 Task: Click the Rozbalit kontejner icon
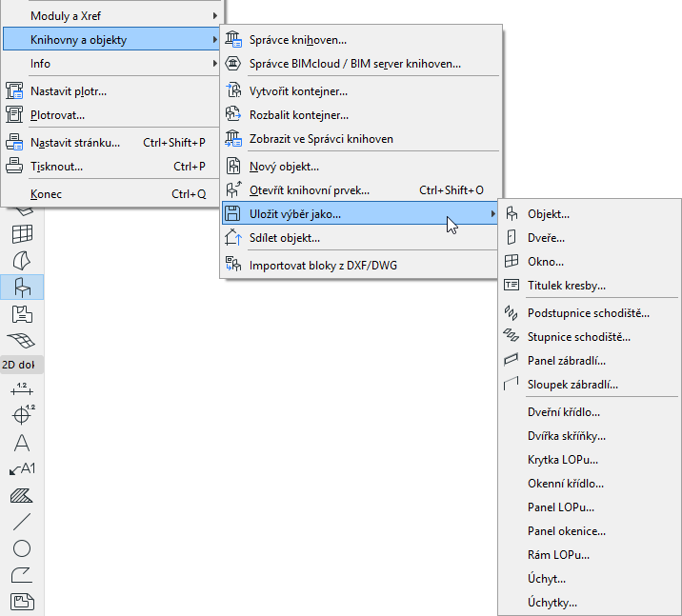click(x=233, y=115)
